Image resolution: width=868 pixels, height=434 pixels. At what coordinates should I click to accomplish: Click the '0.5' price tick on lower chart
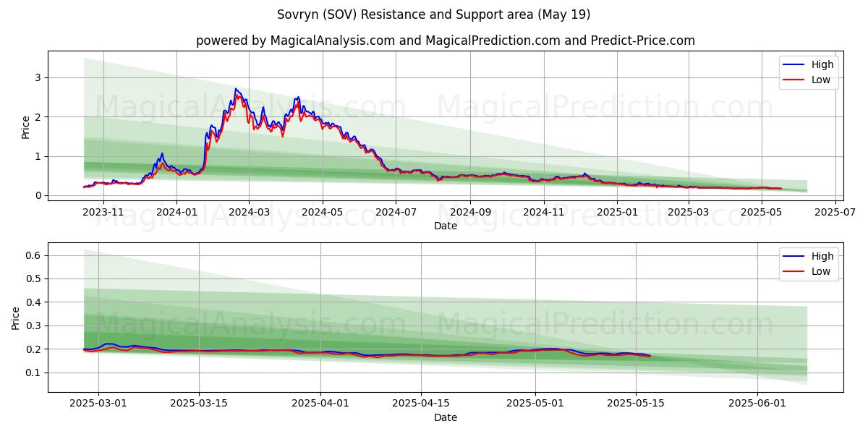coord(35,278)
